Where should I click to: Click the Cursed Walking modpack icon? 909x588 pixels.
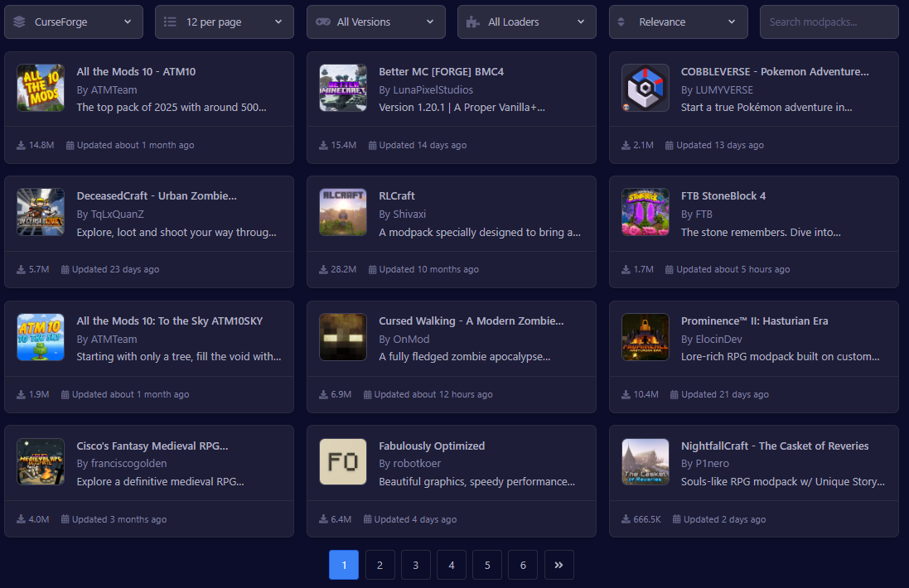coord(343,337)
